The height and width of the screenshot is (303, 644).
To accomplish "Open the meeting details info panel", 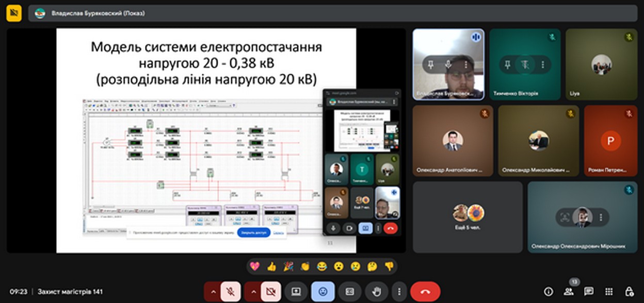I will click(549, 292).
